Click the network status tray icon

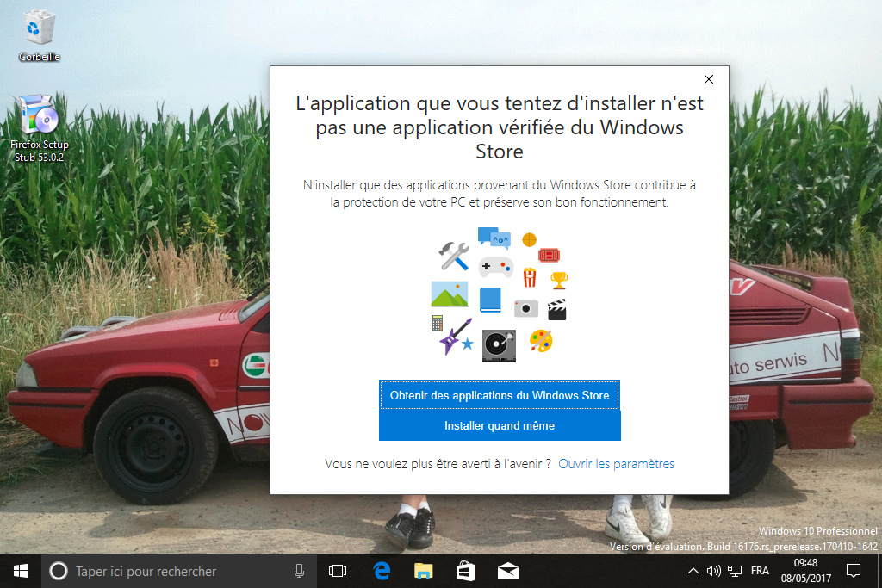pyautogui.click(x=735, y=571)
